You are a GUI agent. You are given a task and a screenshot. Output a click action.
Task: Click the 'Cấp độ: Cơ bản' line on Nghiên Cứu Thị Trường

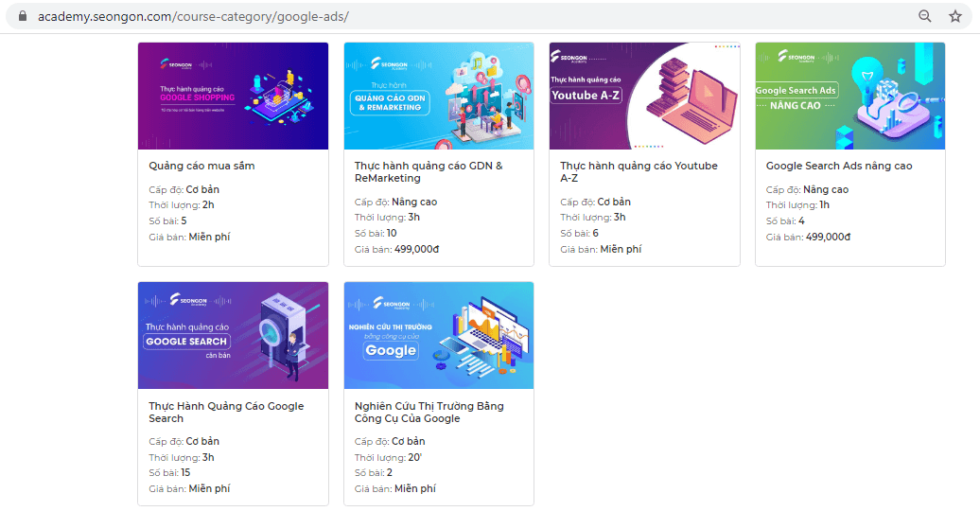(390, 441)
